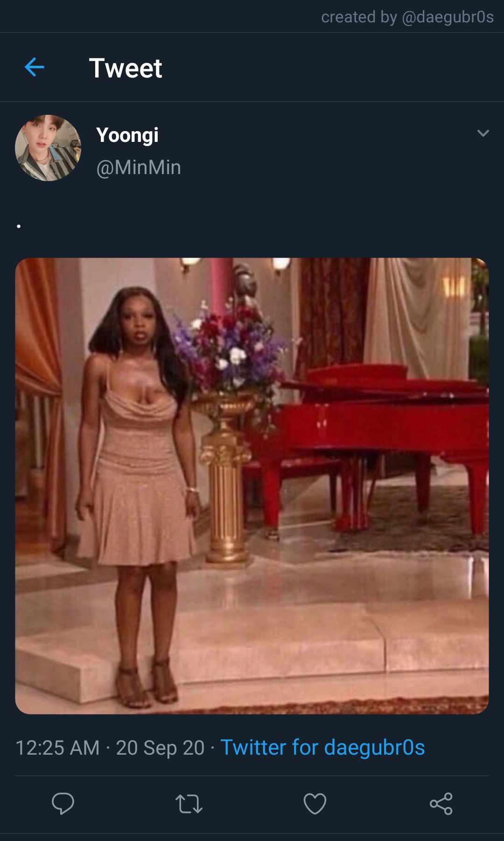Select the 12:25 AM timestamp

coord(57,748)
